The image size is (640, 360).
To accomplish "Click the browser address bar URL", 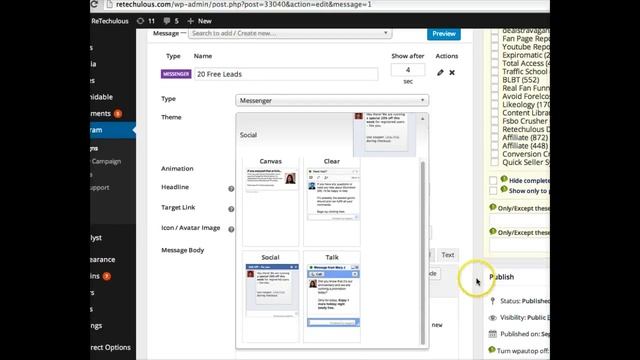I will pos(244,4).
